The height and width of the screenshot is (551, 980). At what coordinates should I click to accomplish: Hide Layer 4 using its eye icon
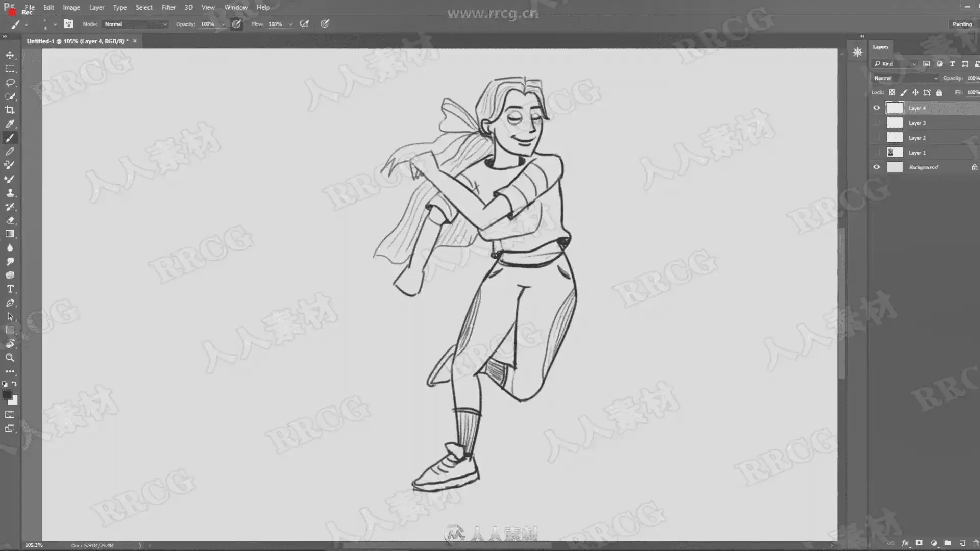coord(876,108)
